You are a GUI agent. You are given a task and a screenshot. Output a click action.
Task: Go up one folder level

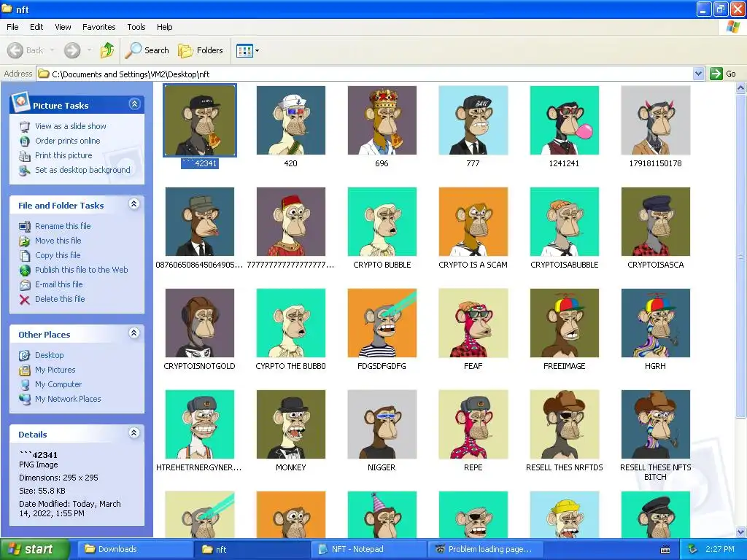point(107,50)
